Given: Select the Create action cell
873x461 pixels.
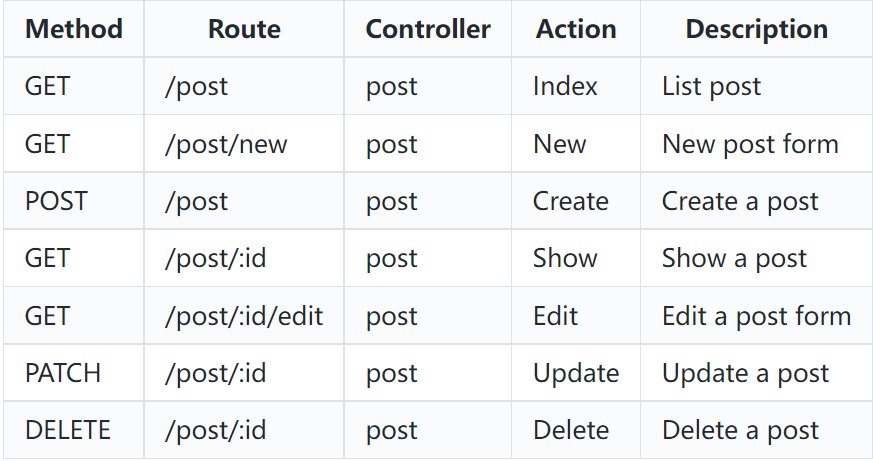Looking at the screenshot, I should click(576, 201).
